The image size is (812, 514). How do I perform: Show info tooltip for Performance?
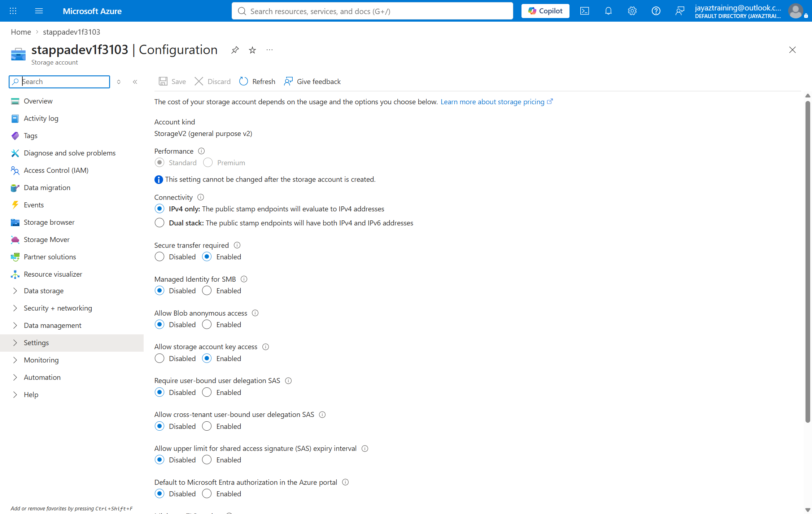click(201, 151)
